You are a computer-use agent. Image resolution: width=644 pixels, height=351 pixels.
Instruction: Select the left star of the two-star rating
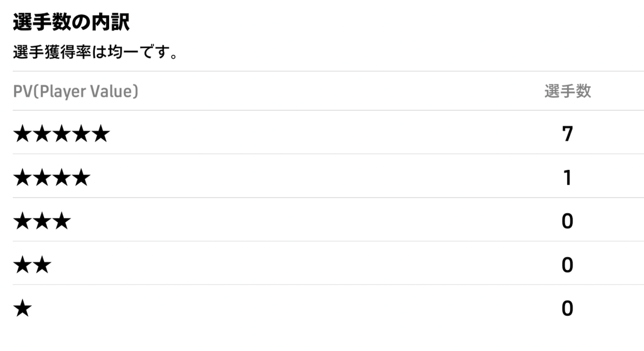pos(22,265)
